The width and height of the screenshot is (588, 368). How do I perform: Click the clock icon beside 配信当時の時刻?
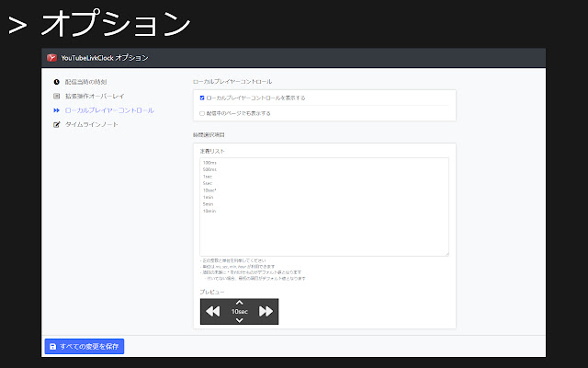[57, 82]
